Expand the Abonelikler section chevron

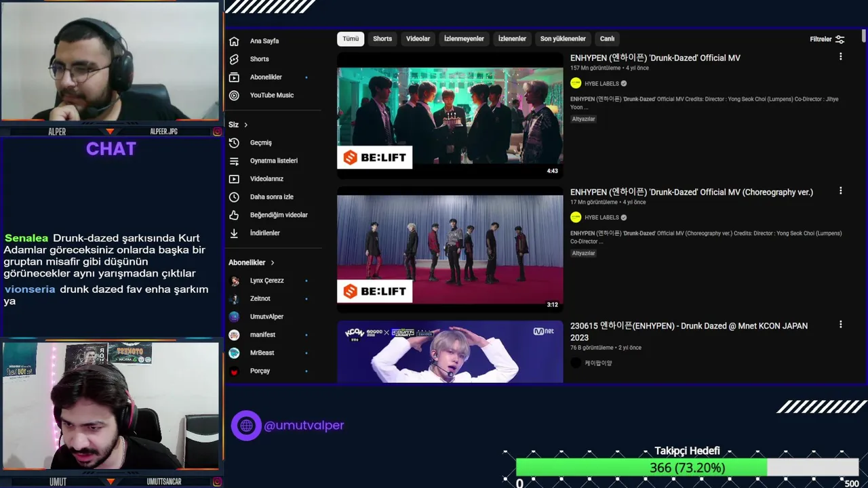tap(273, 262)
